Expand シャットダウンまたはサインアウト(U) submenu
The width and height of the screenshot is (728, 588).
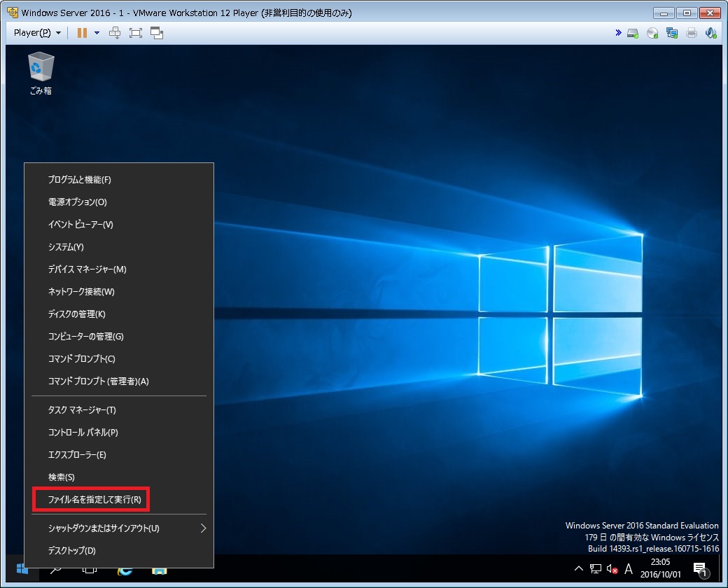point(119,528)
